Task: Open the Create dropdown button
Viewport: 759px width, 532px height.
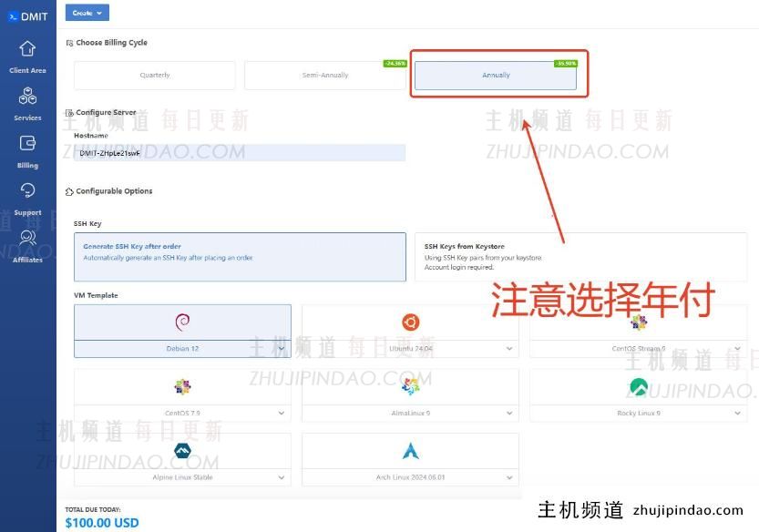Action: 87,13
